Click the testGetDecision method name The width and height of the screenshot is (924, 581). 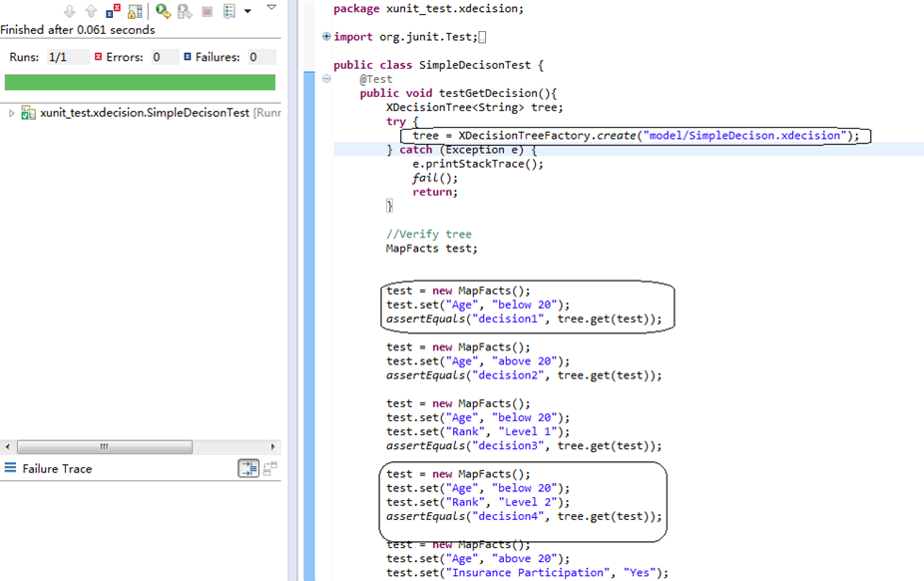click(488, 93)
